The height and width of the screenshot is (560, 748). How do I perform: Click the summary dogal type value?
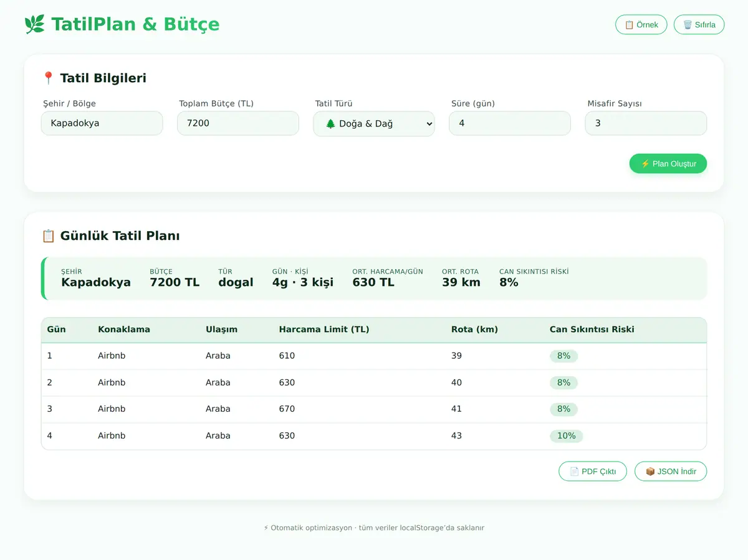(236, 282)
